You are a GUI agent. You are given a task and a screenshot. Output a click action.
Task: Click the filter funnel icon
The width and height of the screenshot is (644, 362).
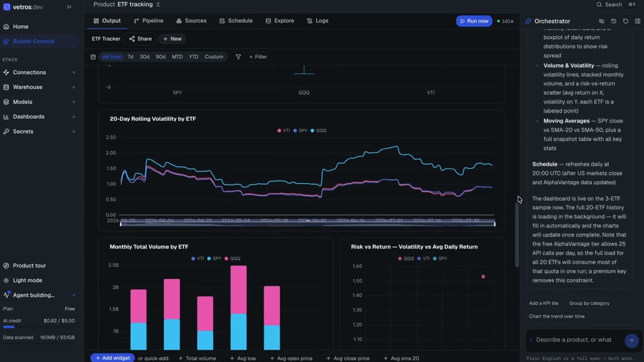238,57
